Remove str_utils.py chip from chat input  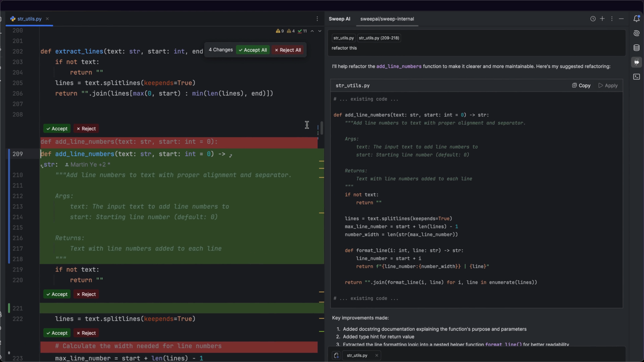tap(377, 355)
